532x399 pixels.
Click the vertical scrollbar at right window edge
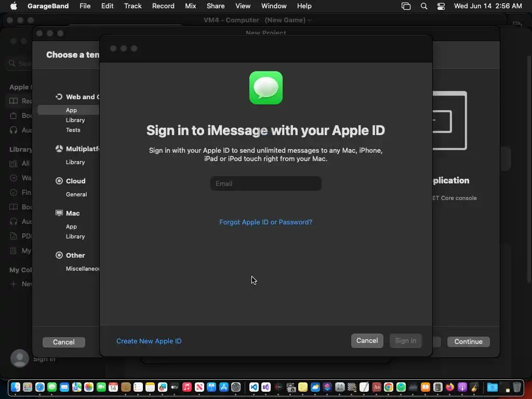point(528,168)
